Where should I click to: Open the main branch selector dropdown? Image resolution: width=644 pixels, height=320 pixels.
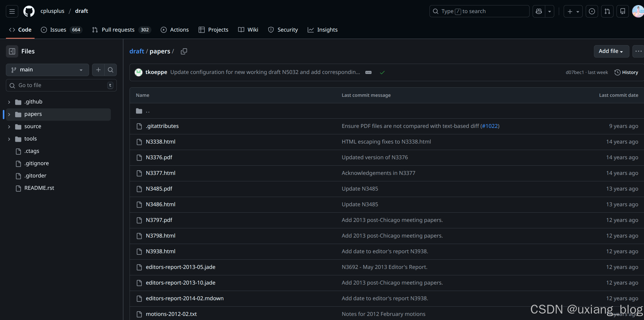tap(47, 70)
